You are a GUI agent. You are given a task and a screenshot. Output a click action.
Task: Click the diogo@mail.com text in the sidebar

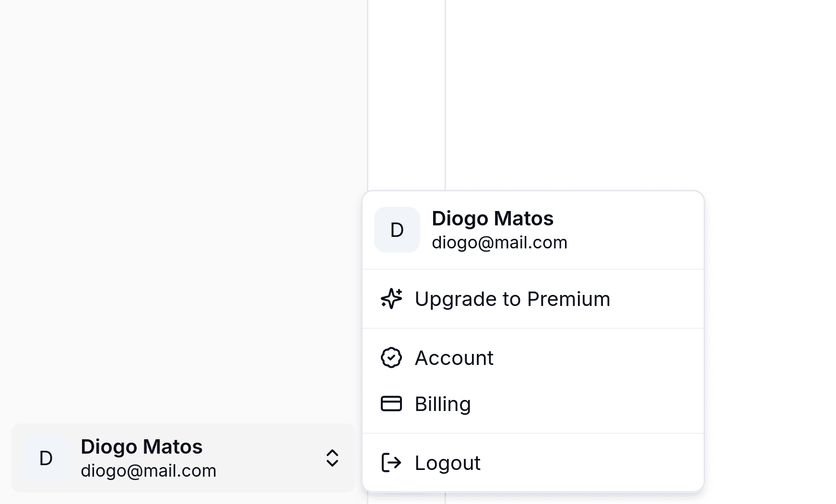click(149, 471)
